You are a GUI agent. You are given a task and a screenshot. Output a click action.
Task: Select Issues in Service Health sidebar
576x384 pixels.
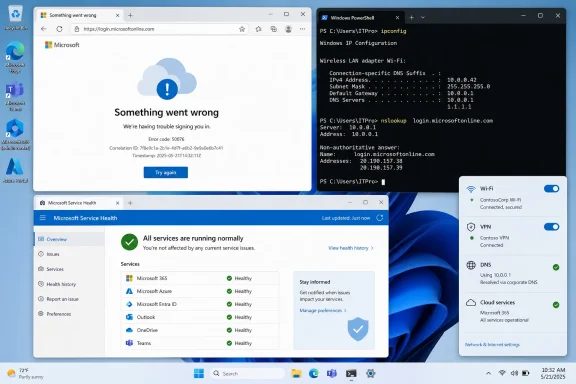coord(69,254)
